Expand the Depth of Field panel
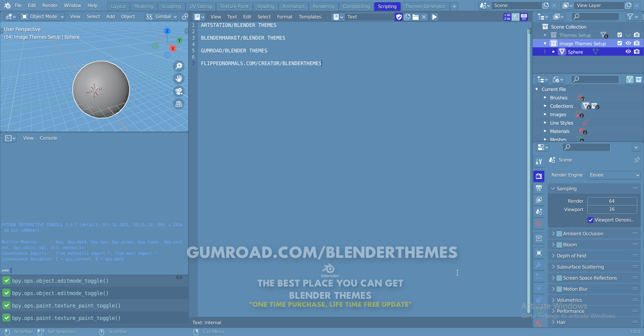The image size is (644, 336). [594, 256]
